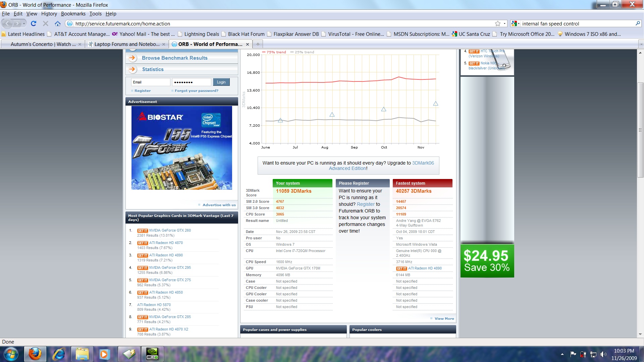Screen dimensions: 644x362
Task: Open Latest Headlines bookmark
Action: [23, 34]
